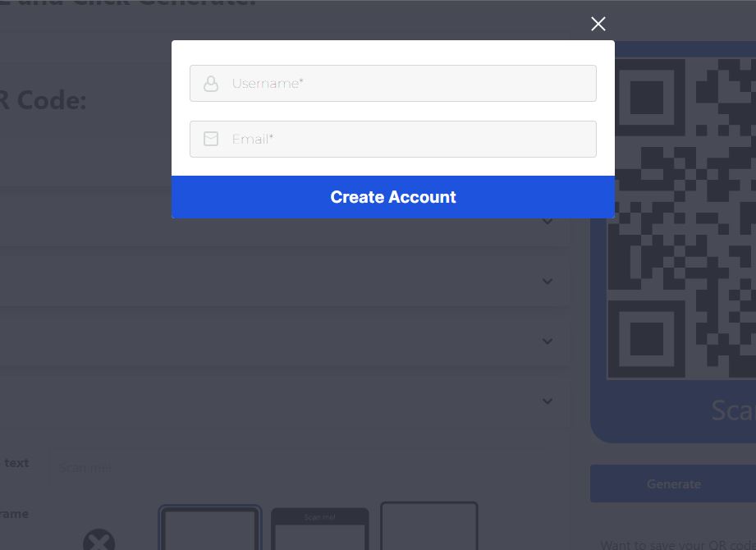Screen dimensions: 756x550
Task: Click the QR code preview image
Action: (x=681, y=218)
